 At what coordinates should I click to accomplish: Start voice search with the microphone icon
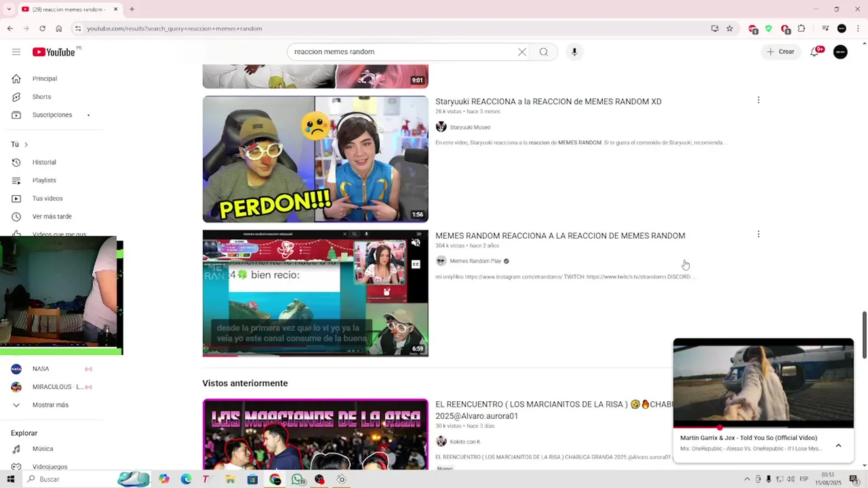pyautogui.click(x=574, y=52)
